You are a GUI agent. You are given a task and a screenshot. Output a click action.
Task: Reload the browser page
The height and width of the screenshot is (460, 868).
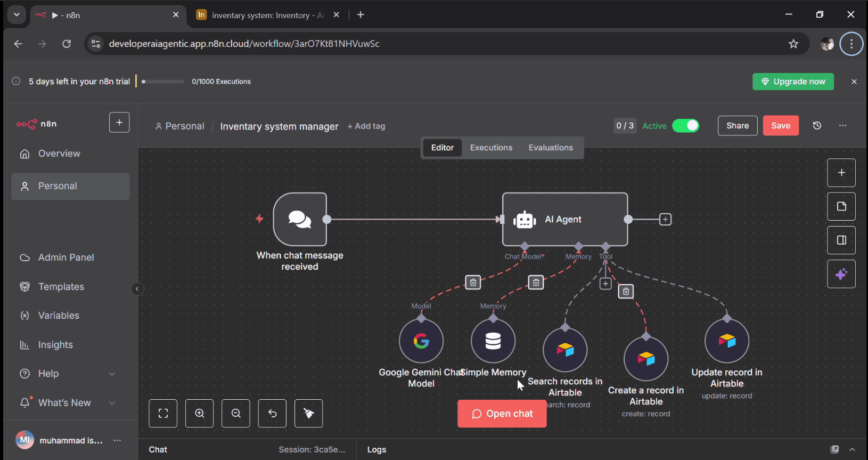tap(67, 44)
